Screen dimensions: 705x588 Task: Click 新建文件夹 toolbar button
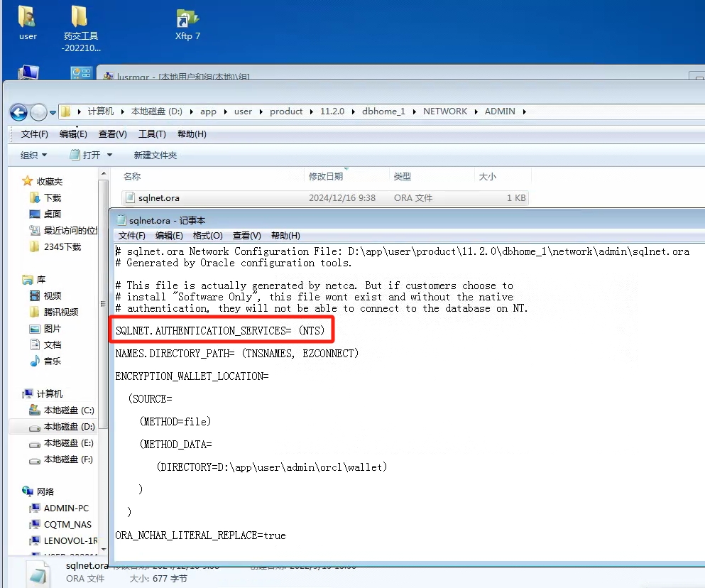click(x=155, y=156)
